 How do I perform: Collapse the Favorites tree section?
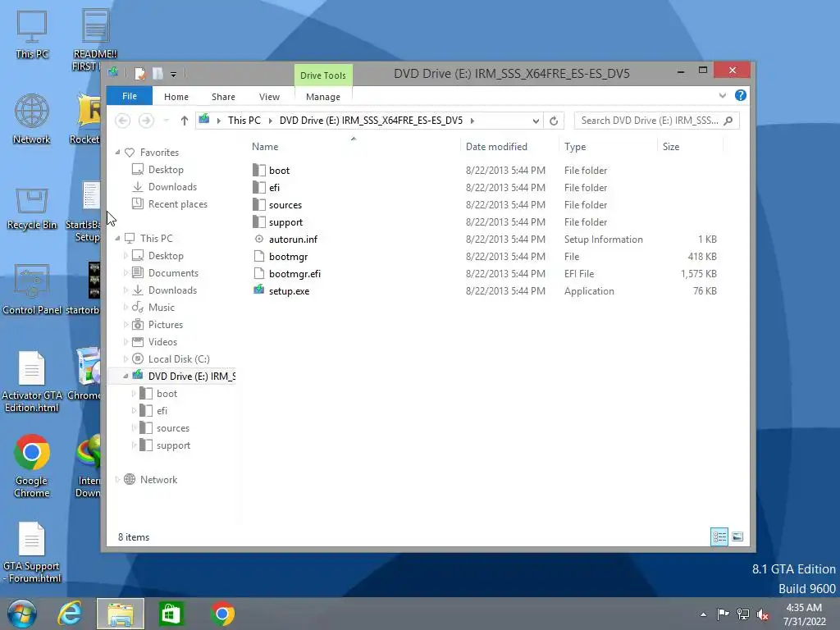coord(118,153)
